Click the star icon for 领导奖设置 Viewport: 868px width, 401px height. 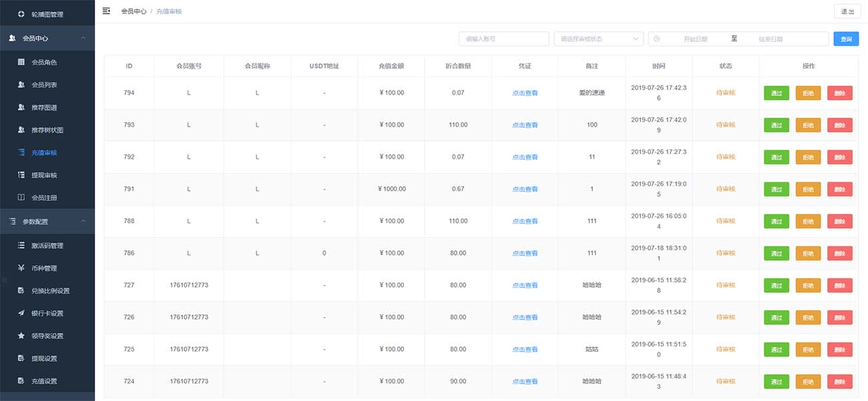[x=21, y=336]
